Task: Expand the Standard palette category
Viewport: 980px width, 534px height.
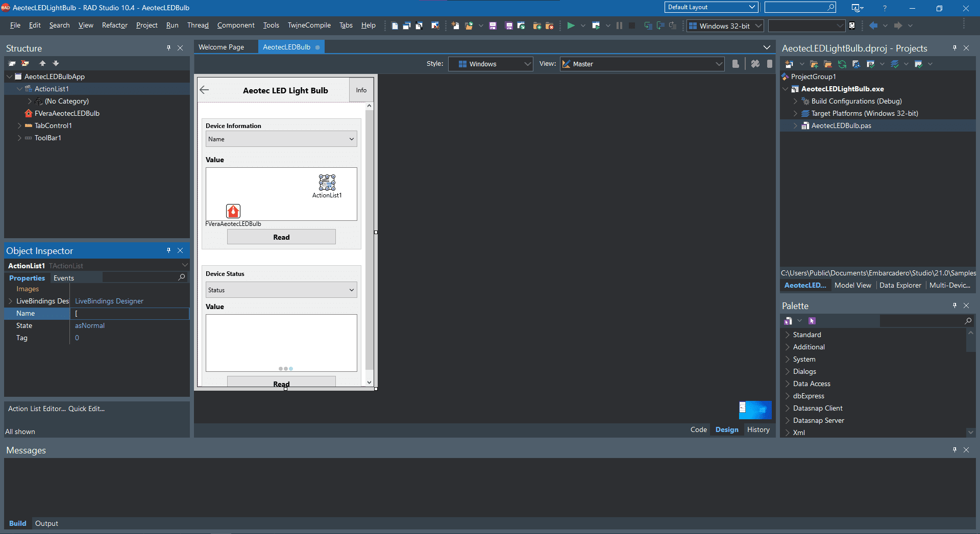Action: (x=788, y=335)
